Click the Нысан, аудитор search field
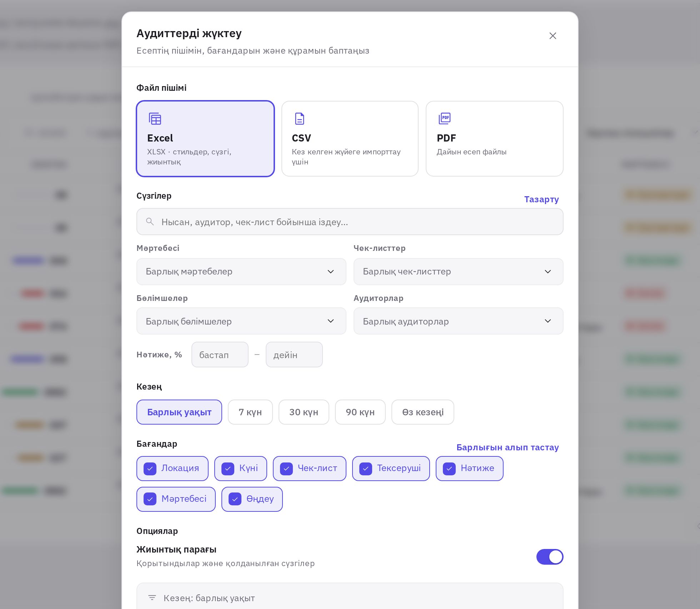Viewport: 700px width, 609px height. 350,222
